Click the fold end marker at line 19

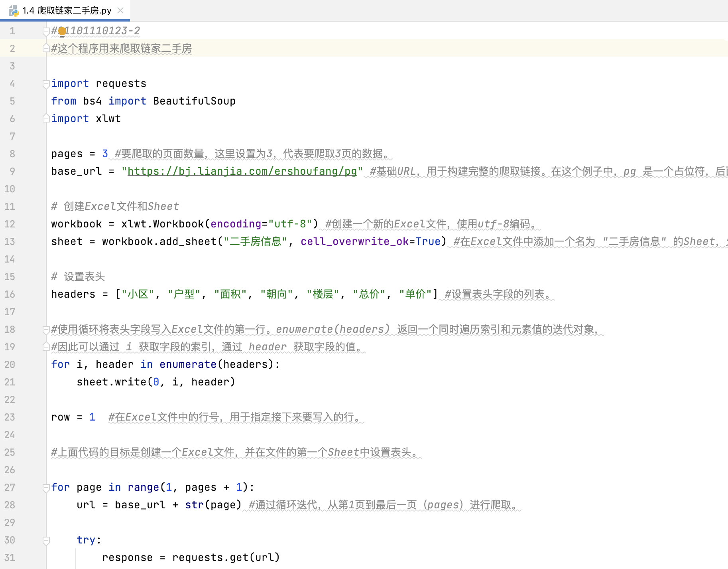(x=46, y=347)
